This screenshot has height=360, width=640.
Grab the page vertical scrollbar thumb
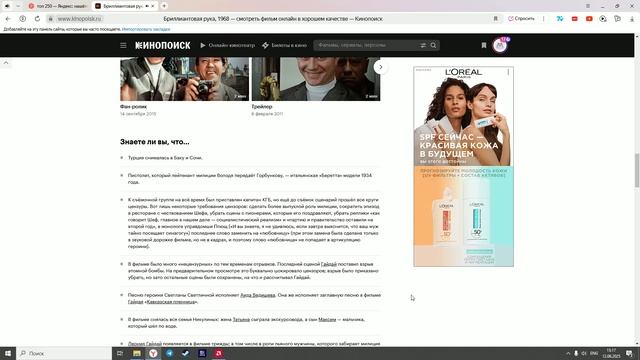tap(637, 170)
